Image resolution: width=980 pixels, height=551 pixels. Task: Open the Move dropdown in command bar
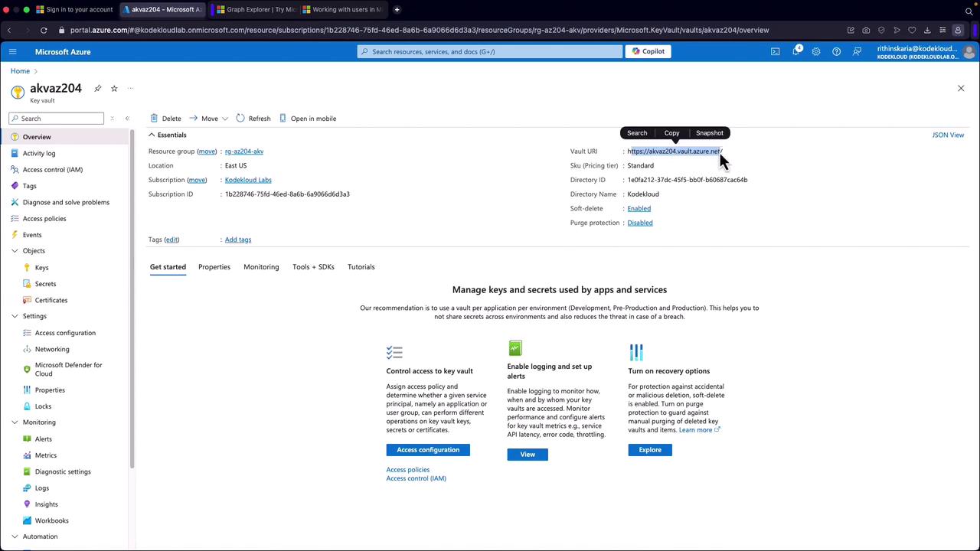[x=209, y=119]
